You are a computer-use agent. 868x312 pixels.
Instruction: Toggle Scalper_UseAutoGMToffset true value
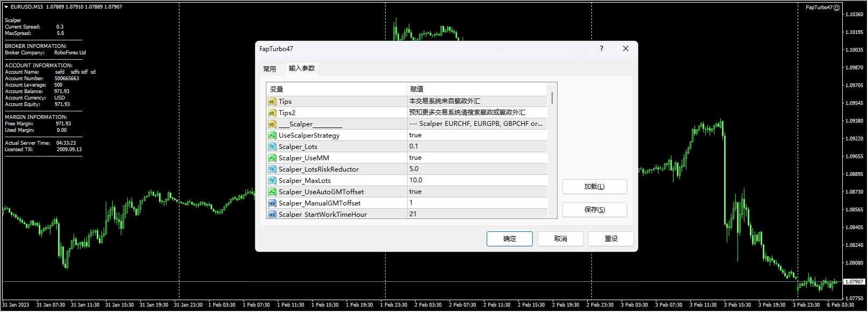point(415,192)
